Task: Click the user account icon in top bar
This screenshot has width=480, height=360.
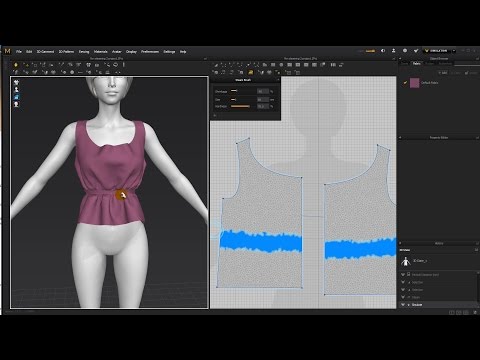Action: coord(393,51)
